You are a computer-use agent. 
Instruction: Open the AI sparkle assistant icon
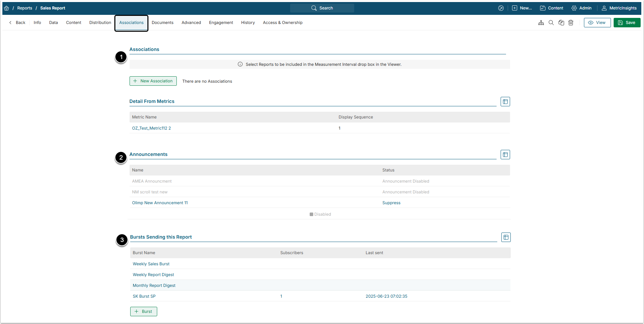point(501,8)
